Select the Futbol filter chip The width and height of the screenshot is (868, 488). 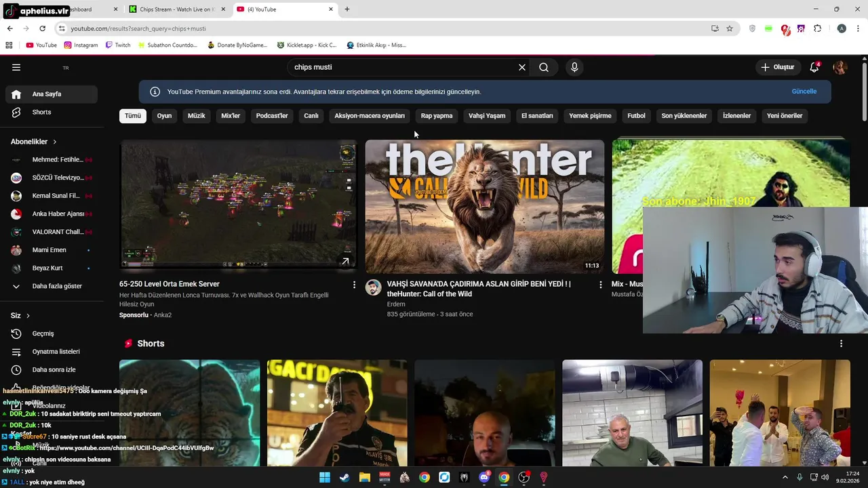coord(636,116)
